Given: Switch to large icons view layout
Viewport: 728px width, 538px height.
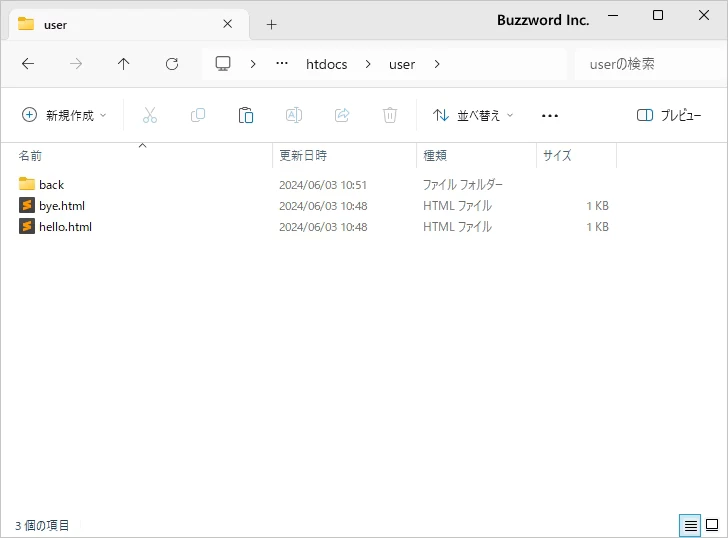Looking at the screenshot, I should pos(712,524).
